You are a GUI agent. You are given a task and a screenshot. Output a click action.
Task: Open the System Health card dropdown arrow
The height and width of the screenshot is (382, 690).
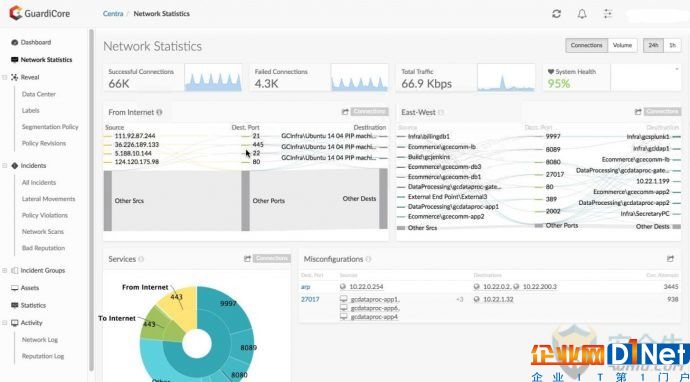pos(676,69)
